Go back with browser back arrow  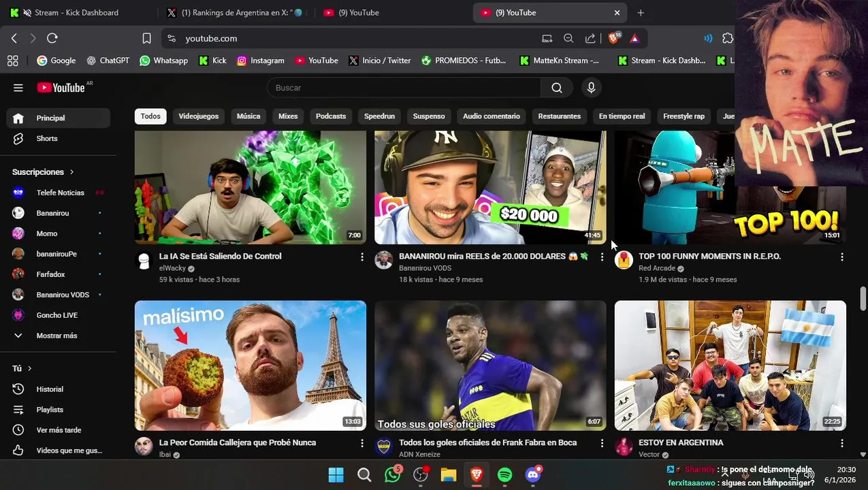[x=14, y=38]
